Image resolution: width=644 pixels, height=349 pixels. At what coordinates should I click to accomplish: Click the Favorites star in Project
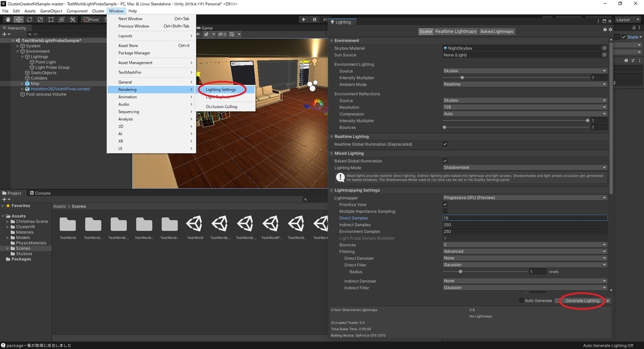[x=8, y=206]
